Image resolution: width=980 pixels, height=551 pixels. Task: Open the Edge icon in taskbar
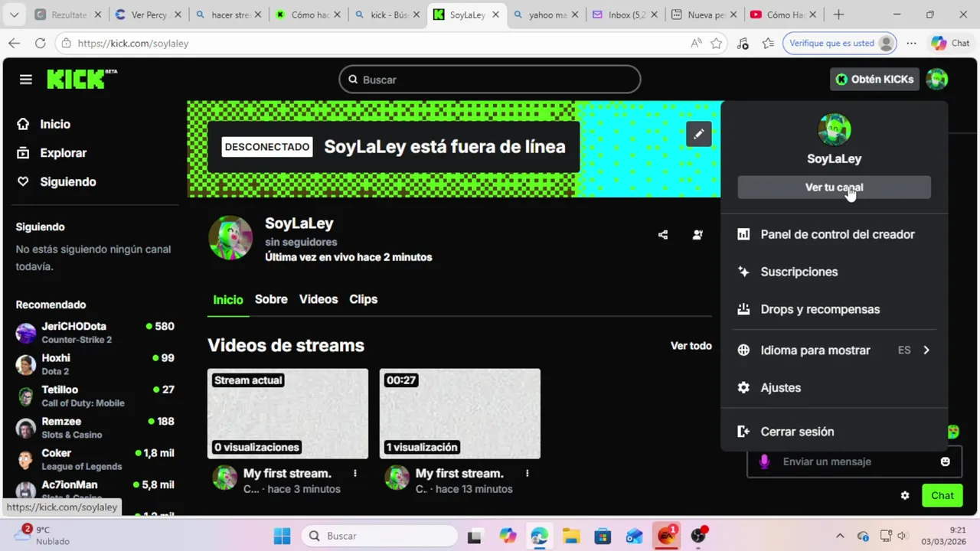coord(539,536)
